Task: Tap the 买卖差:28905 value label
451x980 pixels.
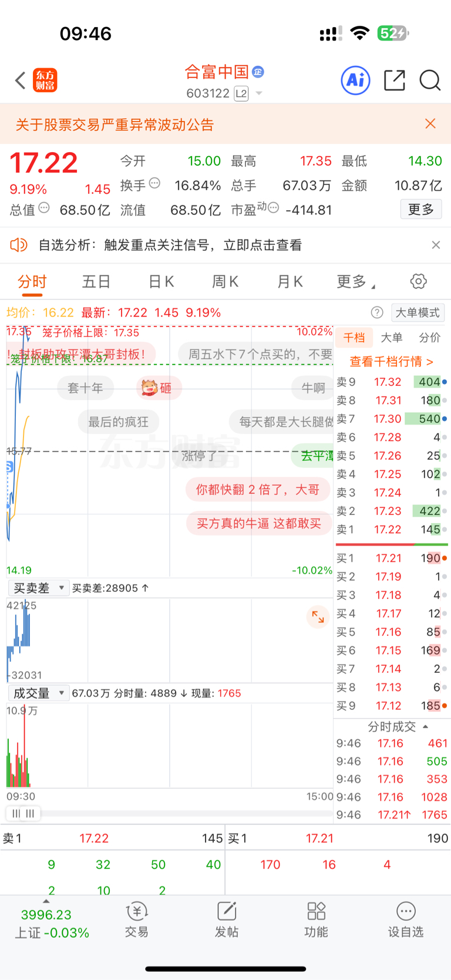Action: pos(110,588)
